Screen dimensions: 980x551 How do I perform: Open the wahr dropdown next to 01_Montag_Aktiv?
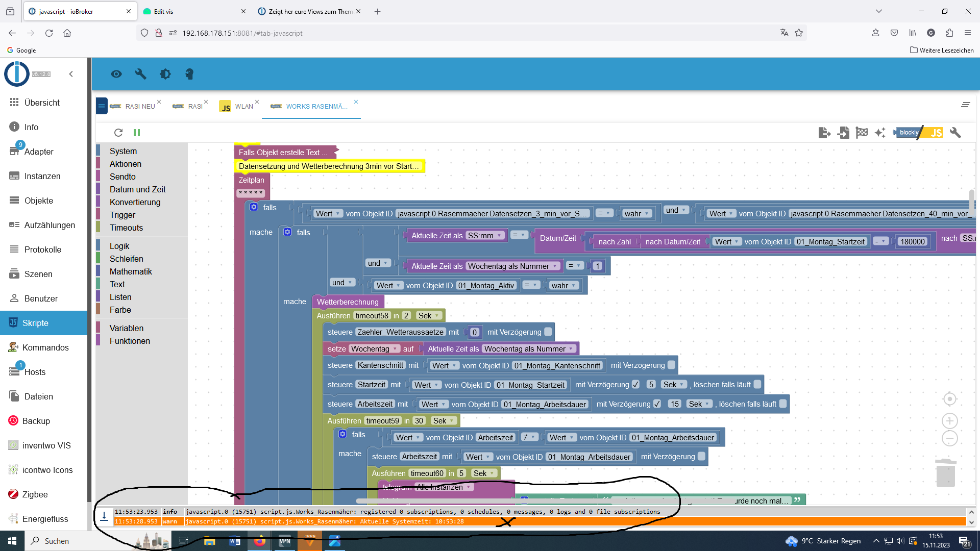[x=563, y=285]
